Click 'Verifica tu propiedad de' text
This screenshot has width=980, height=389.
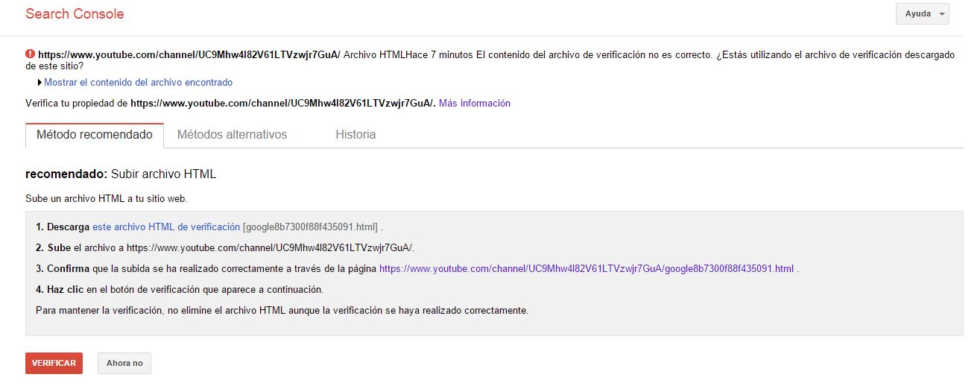[x=77, y=104]
